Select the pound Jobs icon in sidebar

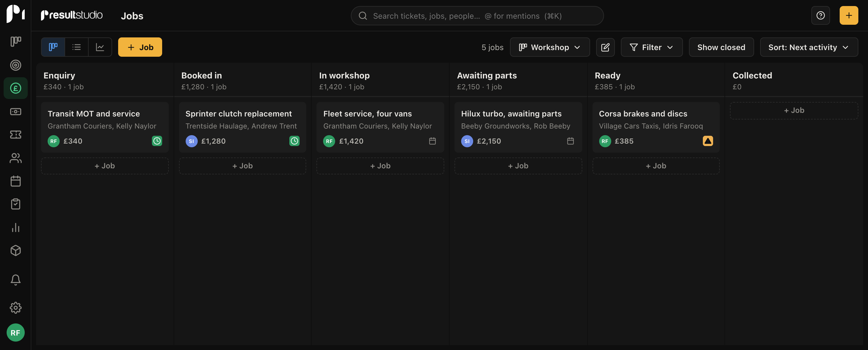coord(15,88)
